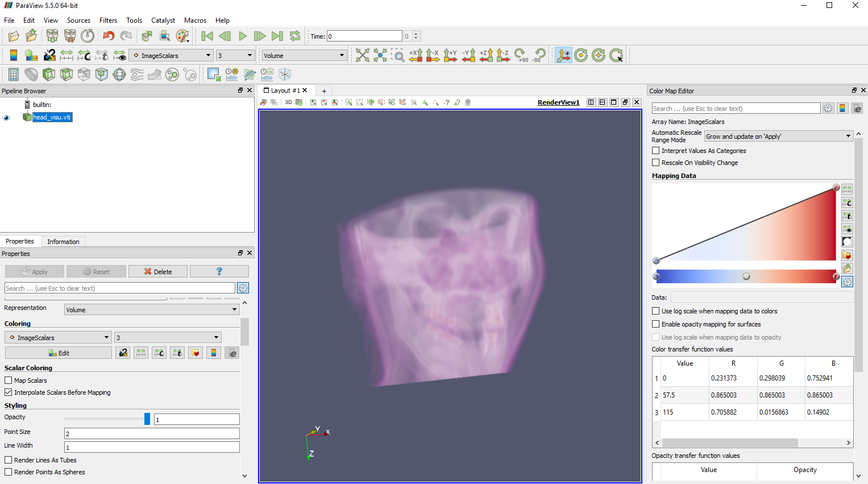This screenshot has height=484, width=868.
Task: Open the ImageScalars coloring array dropdown
Action: pos(57,337)
